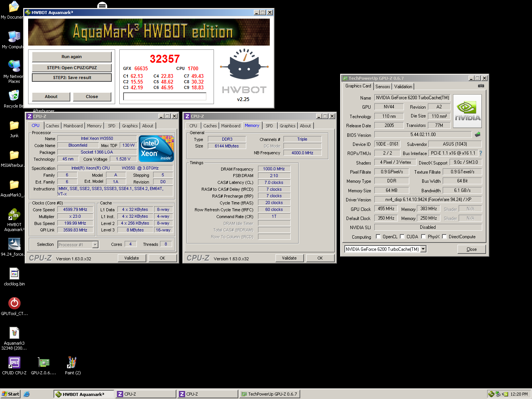Open the Processor #1 selection dropdown
This screenshot has height=399, width=532.
tap(95, 245)
